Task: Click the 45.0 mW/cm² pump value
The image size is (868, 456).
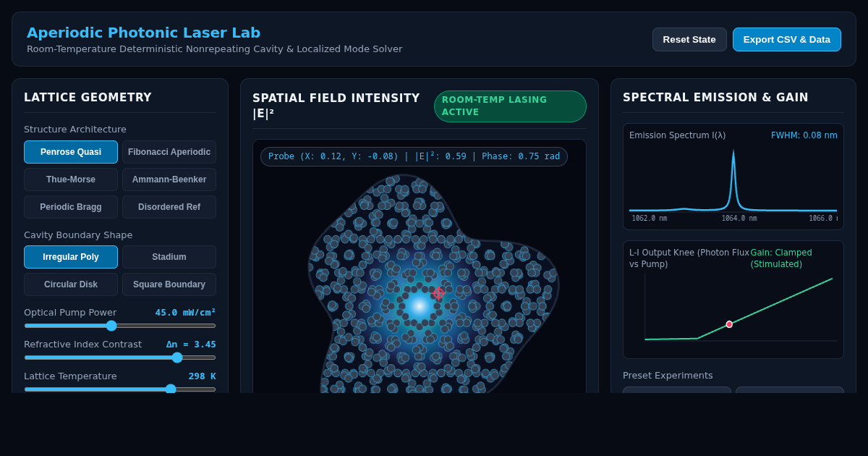Action: click(x=185, y=313)
